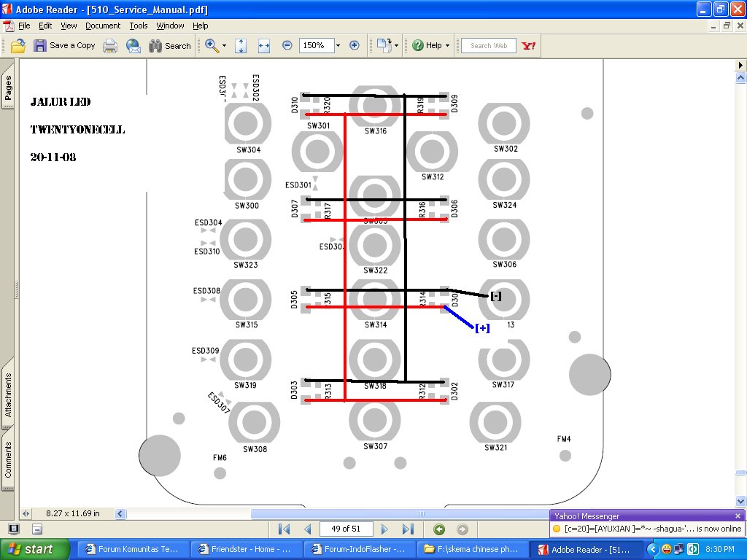Open the Tools menu

[139, 26]
